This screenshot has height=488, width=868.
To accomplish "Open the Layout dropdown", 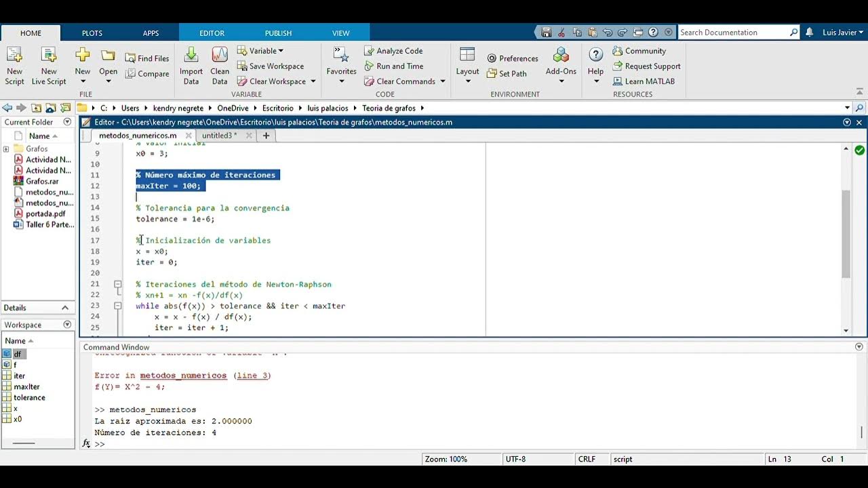I will coord(467,81).
